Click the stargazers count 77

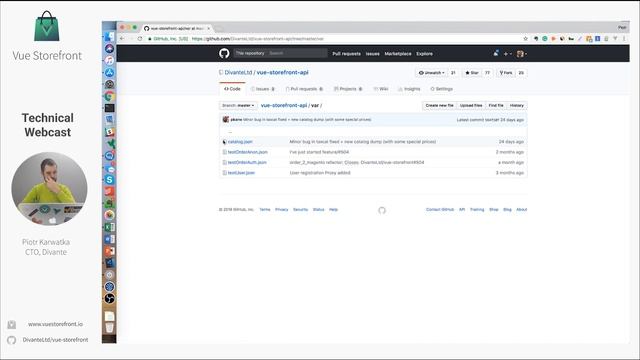point(487,73)
